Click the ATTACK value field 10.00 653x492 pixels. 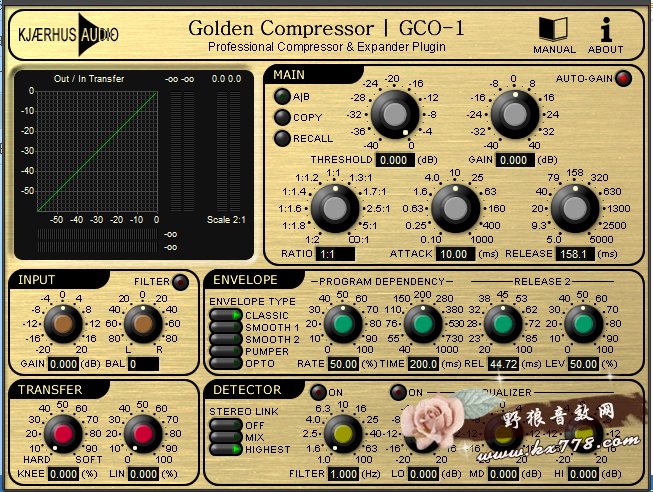click(x=455, y=254)
